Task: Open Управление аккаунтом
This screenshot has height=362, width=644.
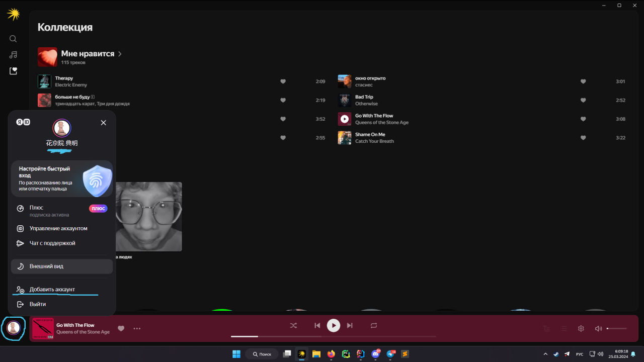Action: point(62,228)
